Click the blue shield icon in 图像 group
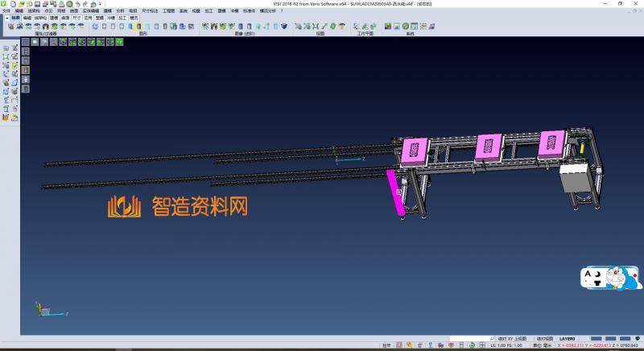Image resolution: width=644 pixels, height=351 pixels. click(x=283, y=26)
